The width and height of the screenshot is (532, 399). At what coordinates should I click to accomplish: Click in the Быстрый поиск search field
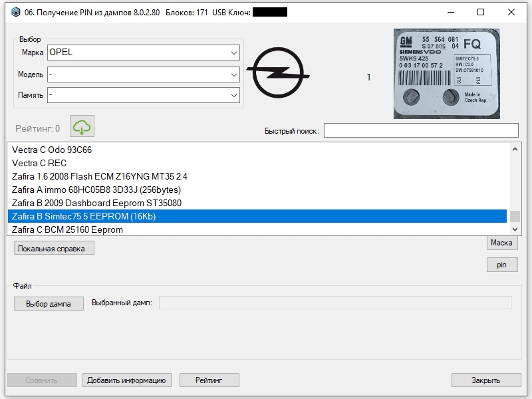point(421,130)
